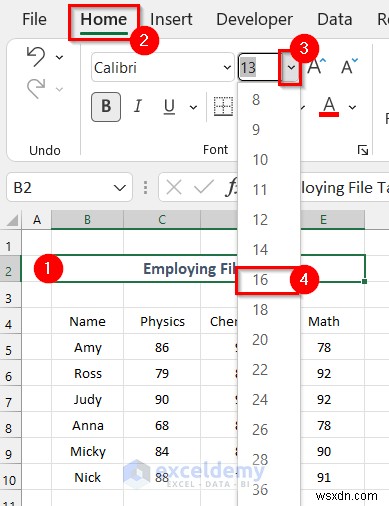Click the font size box showing 13
Image resolution: width=389 pixels, height=506 pixels.
(x=259, y=68)
